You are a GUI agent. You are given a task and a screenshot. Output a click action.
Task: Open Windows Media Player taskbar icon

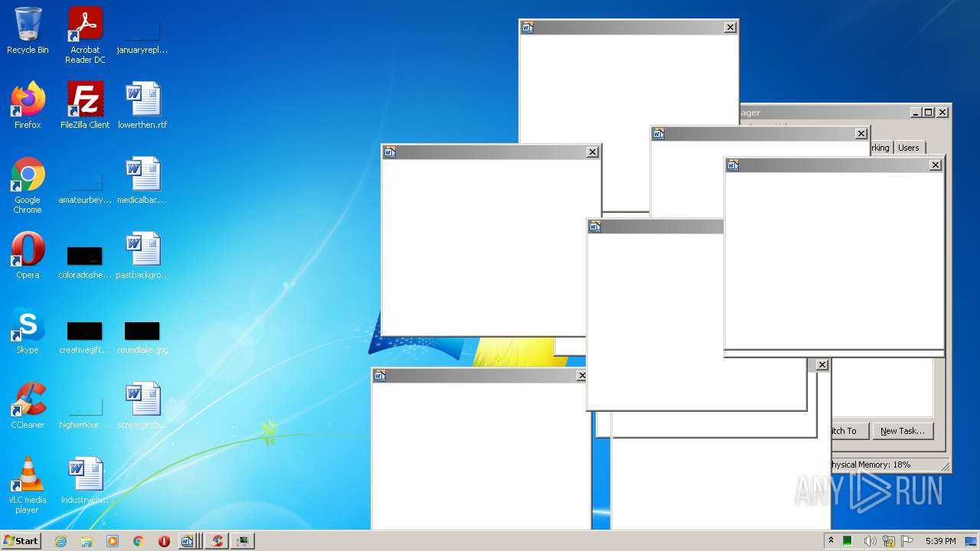point(113,541)
